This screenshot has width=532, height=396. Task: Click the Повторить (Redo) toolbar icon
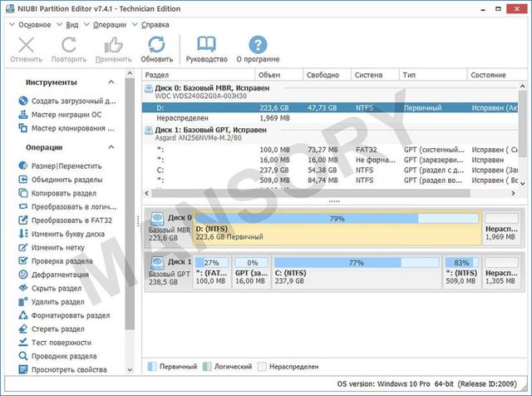(68, 46)
